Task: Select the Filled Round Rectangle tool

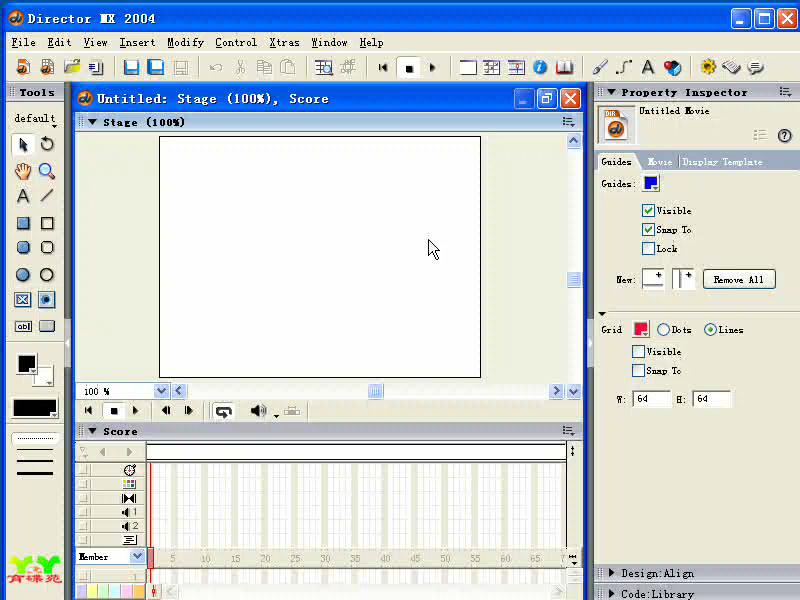Action: (23, 247)
